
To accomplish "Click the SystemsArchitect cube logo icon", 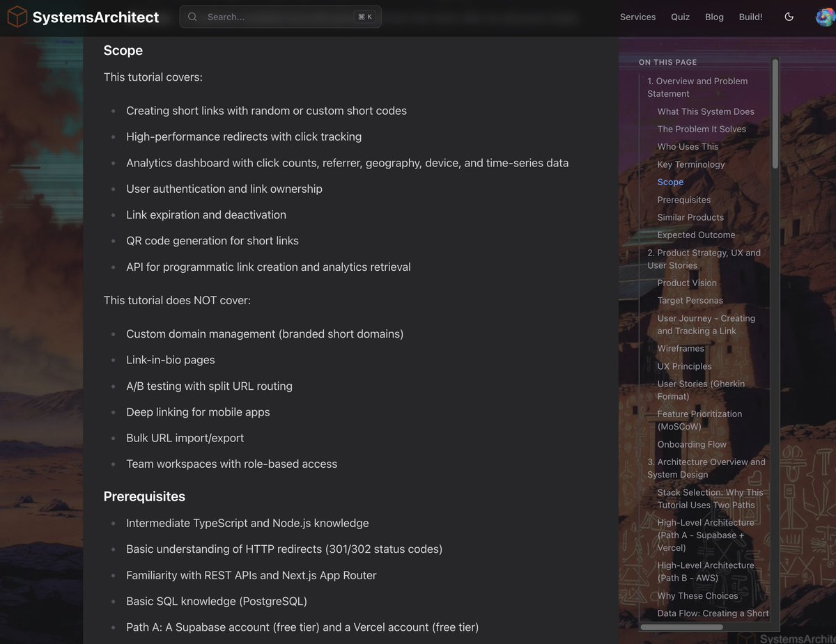I will point(17,17).
